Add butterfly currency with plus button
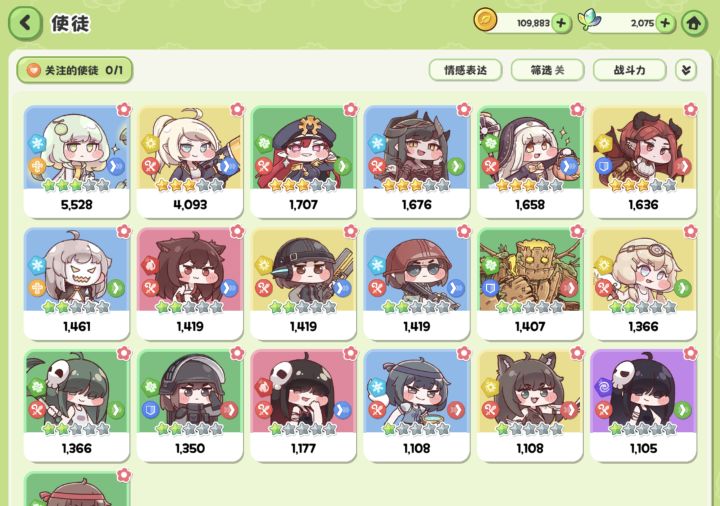Viewport: 720px width, 506px height. pyautogui.click(x=665, y=23)
